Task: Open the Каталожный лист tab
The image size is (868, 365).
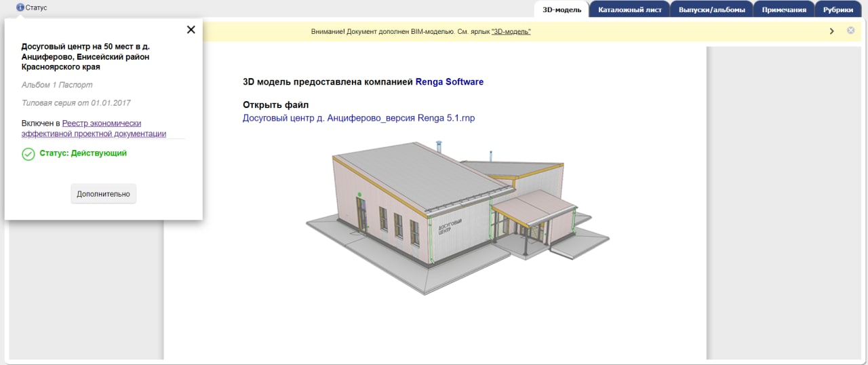Action: pos(629,9)
